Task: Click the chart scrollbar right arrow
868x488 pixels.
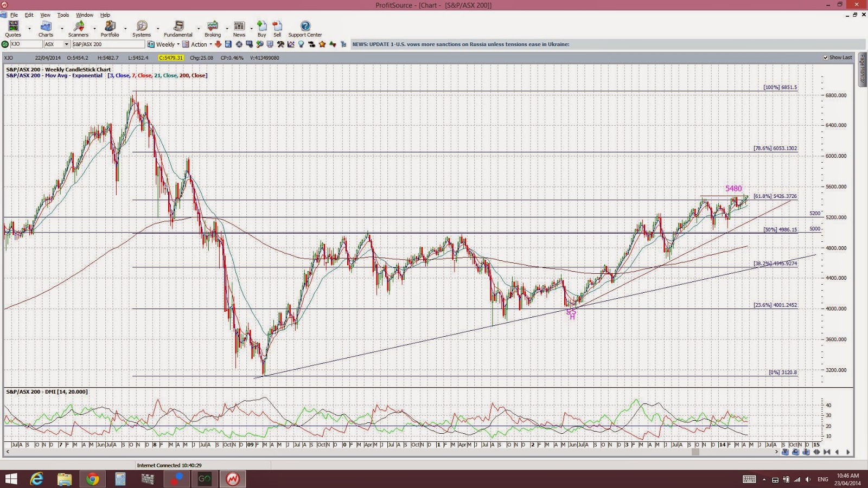Action: [776, 452]
